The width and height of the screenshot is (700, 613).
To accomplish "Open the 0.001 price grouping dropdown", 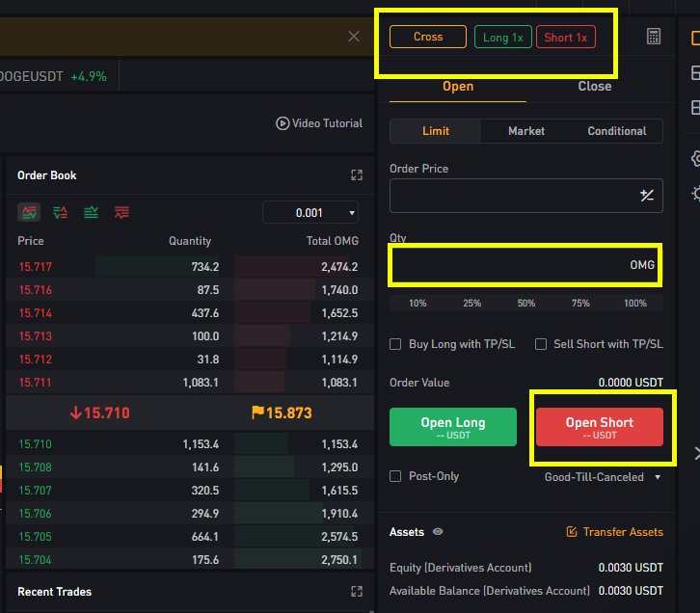I will coord(310,213).
